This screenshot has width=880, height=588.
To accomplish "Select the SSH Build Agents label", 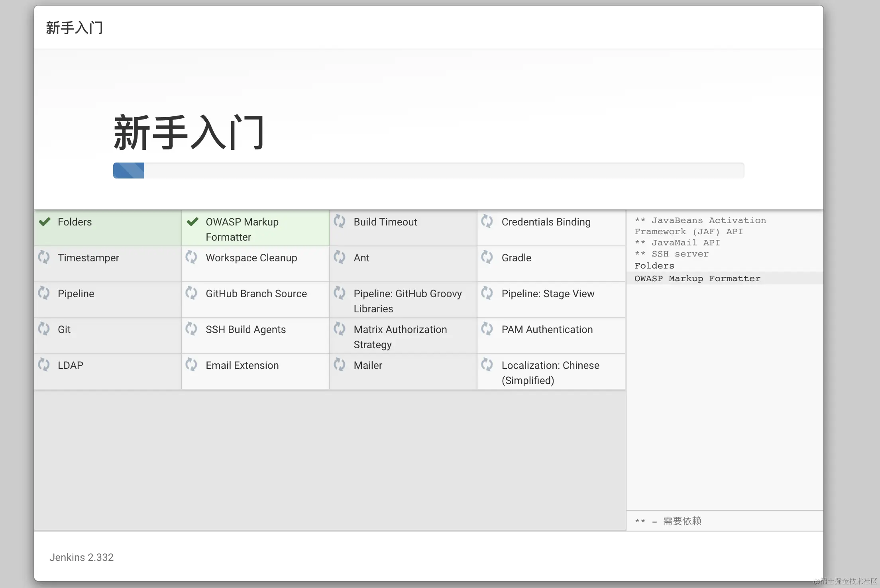I will coord(246,329).
